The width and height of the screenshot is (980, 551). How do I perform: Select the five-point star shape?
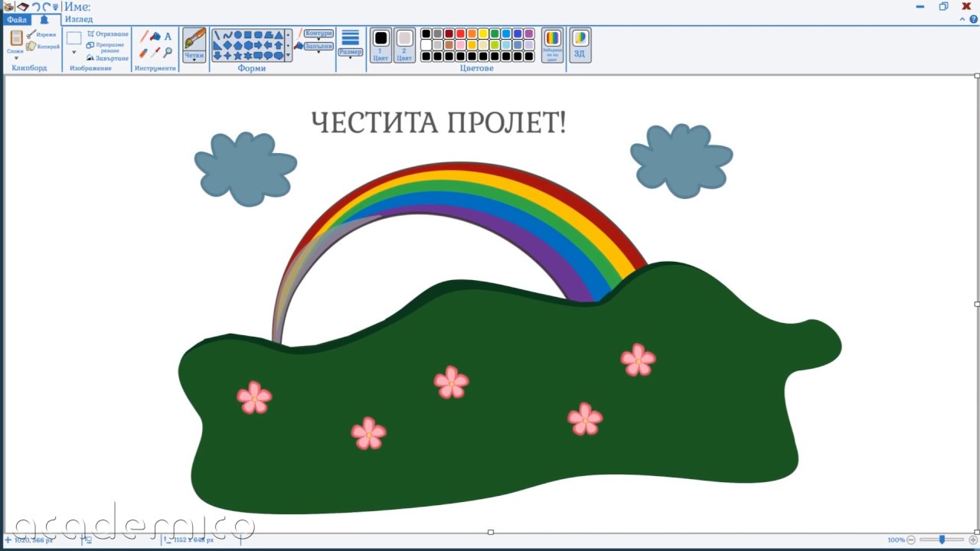(238, 56)
